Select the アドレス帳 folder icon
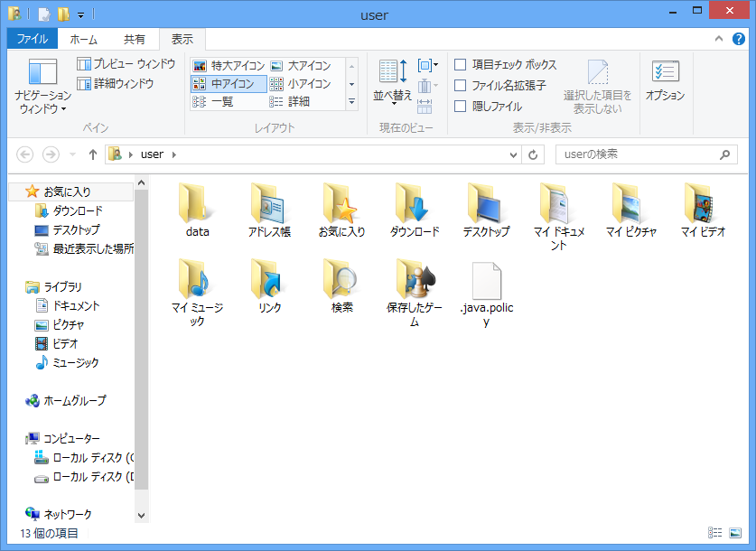The height and width of the screenshot is (551, 756). [x=269, y=210]
